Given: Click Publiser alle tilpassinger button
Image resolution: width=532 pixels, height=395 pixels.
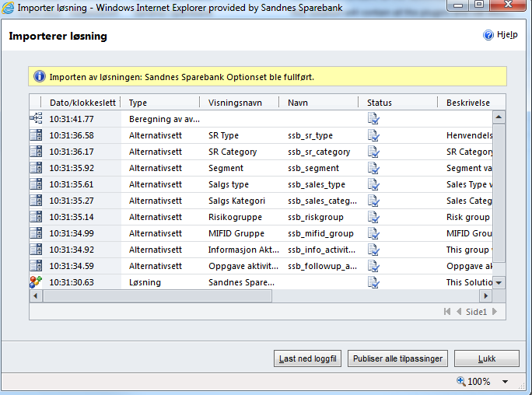Looking at the screenshot, I should 397,358.
